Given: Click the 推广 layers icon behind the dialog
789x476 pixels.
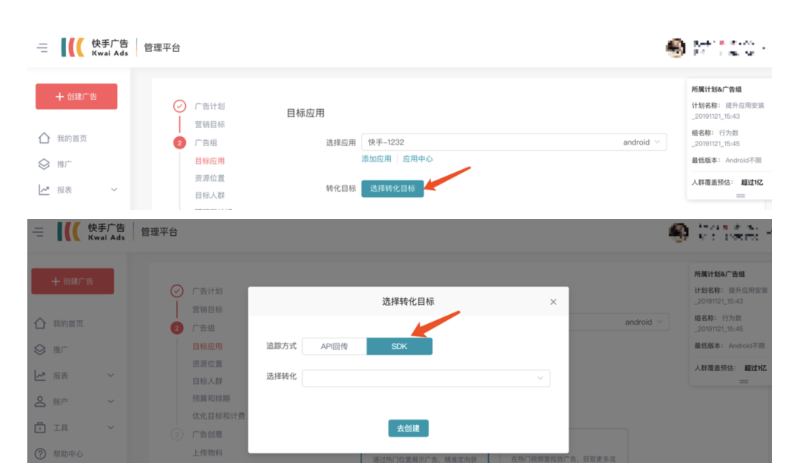Looking at the screenshot, I should pos(40,349).
